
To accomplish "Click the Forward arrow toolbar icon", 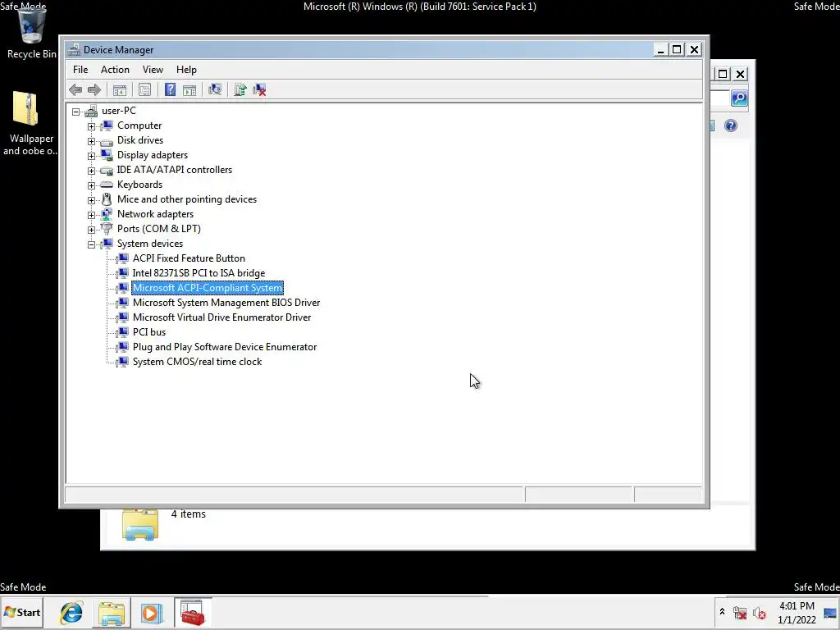I will click(94, 89).
